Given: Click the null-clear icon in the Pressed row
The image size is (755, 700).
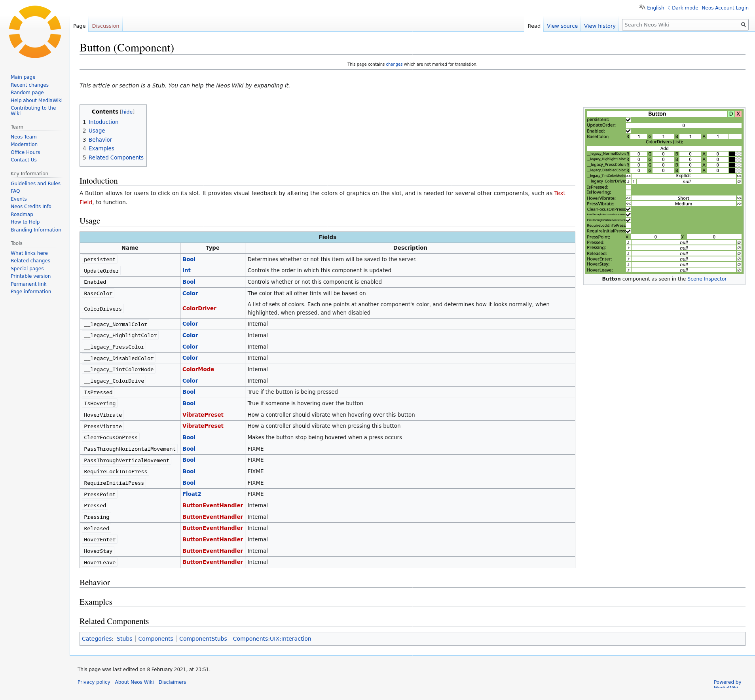Looking at the screenshot, I should 739,243.
